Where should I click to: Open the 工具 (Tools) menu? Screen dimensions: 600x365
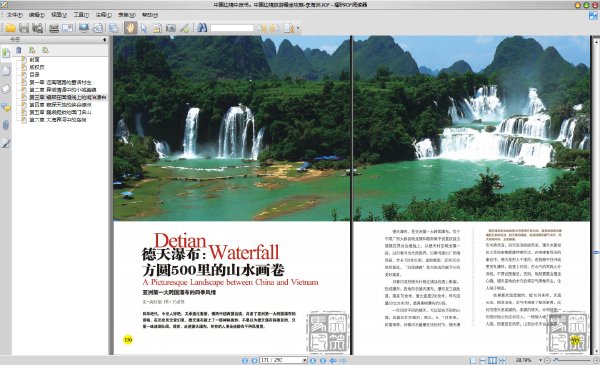tap(81, 15)
